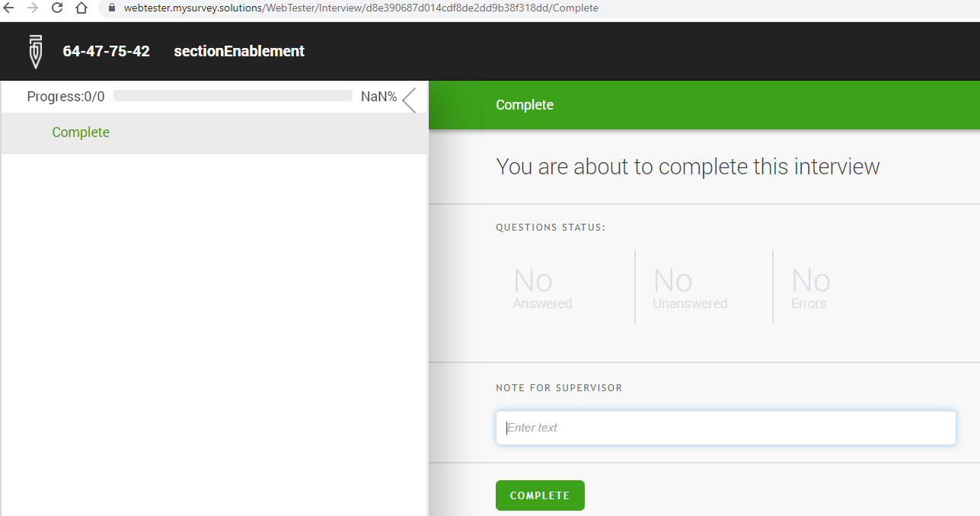Image resolution: width=980 pixels, height=516 pixels.
Task: Select the Complete item in the sidebar
Action: 81,132
